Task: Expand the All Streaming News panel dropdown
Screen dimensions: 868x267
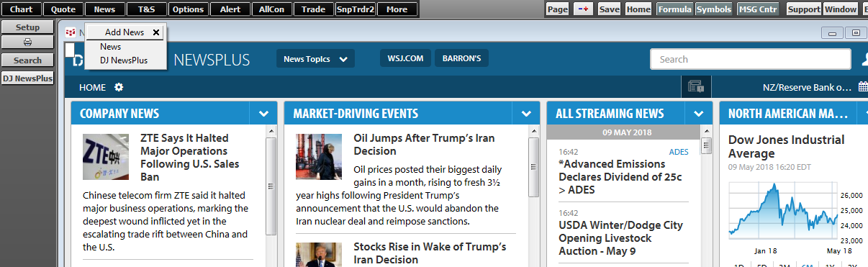Action: [698, 114]
